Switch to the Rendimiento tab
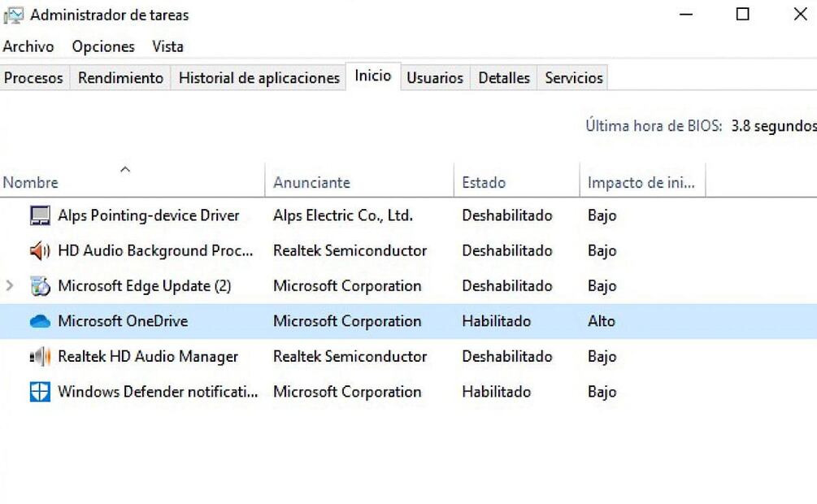Screen dimensions: 817x504 tap(120, 78)
